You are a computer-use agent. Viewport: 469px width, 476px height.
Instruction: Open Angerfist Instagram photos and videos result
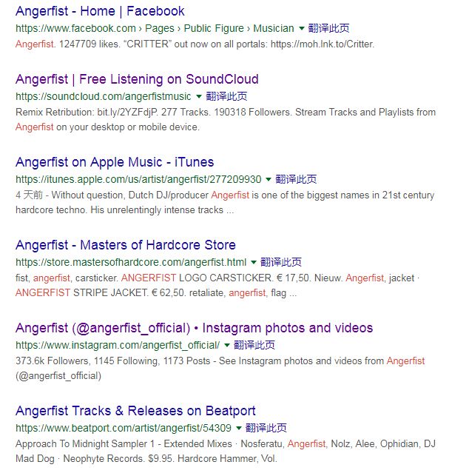pos(194,328)
